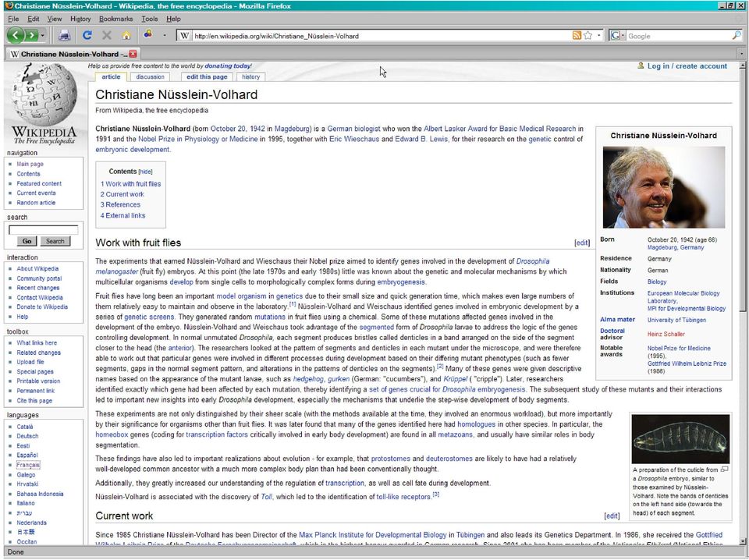The image size is (749, 560).
Task: Open the Google search engine selector dropdown
Action: pyautogui.click(x=617, y=36)
